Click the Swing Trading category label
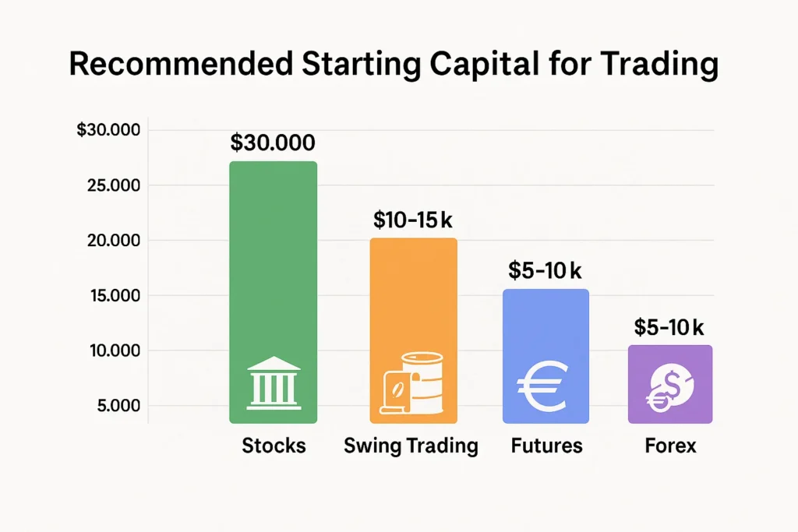 [411, 446]
